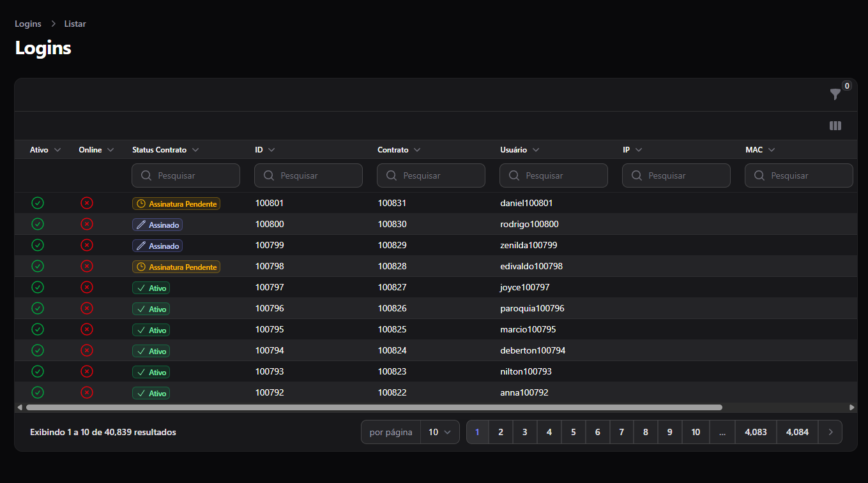Viewport: 868px width, 483px height.
Task: Focus the Usuário column search field
Action: (x=554, y=175)
